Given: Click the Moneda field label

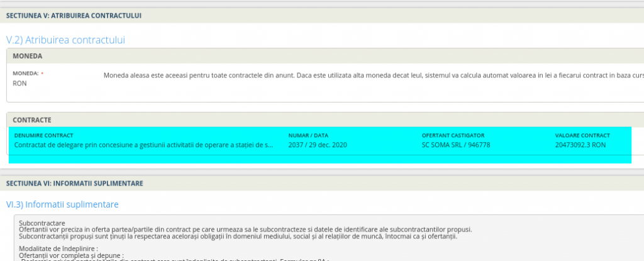Looking at the screenshot, I should click(x=26, y=74).
